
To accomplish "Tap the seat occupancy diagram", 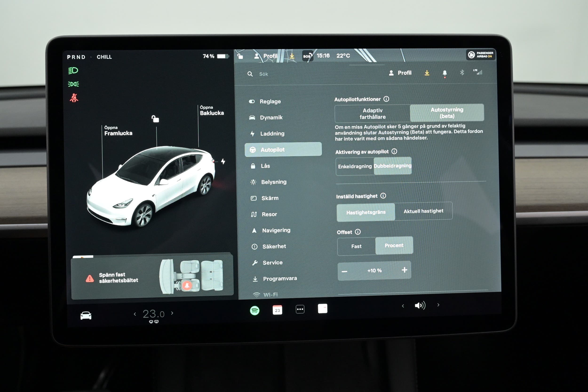I will (191, 276).
